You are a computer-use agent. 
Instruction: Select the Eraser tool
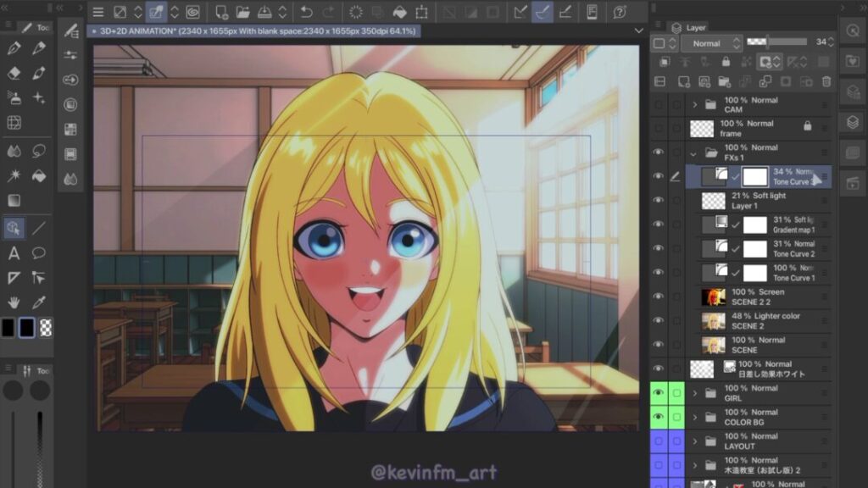14,73
